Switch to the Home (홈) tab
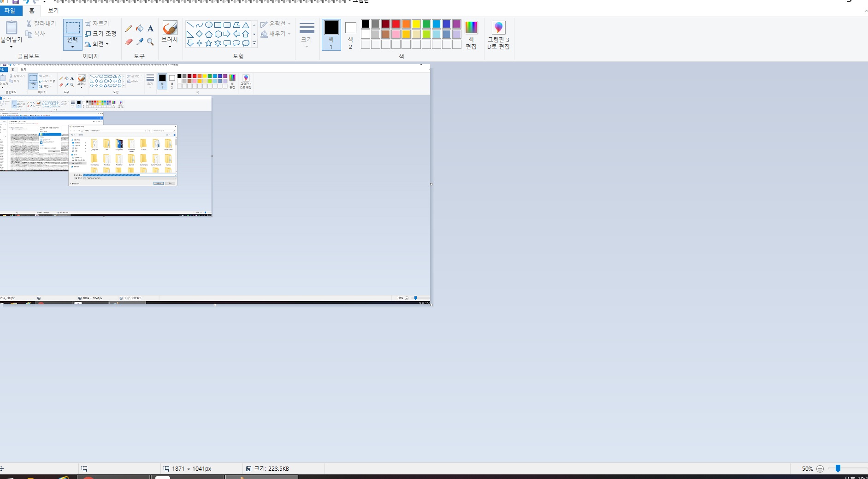This screenshot has width=868, height=479. click(x=32, y=11)
